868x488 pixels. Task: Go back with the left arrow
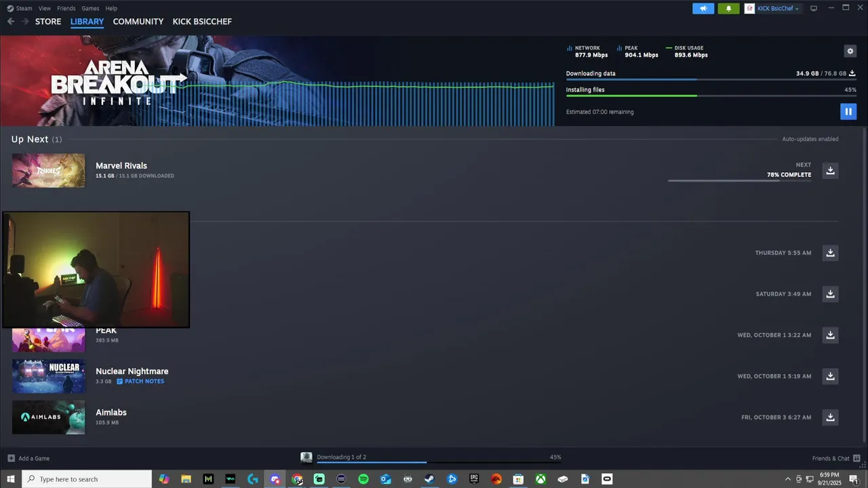11,22
